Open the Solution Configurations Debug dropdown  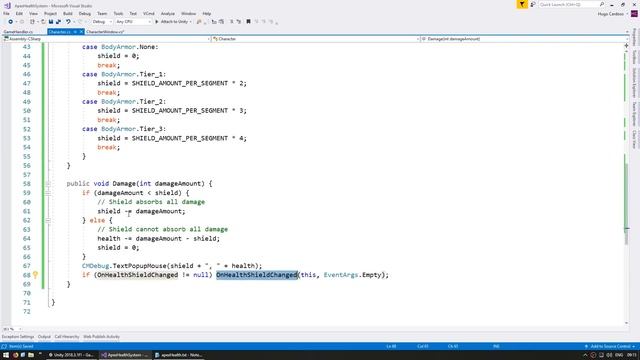coord(102,22)
